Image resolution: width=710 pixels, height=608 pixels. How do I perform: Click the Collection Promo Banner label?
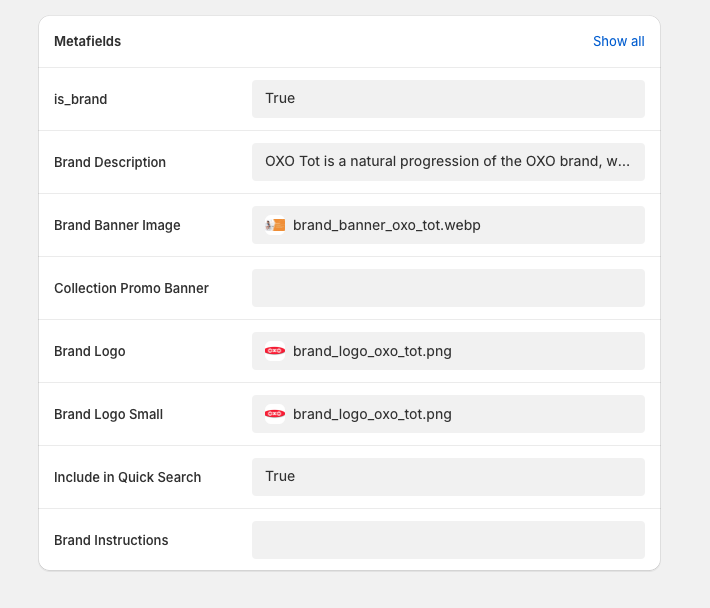click(x=131, y=288)
